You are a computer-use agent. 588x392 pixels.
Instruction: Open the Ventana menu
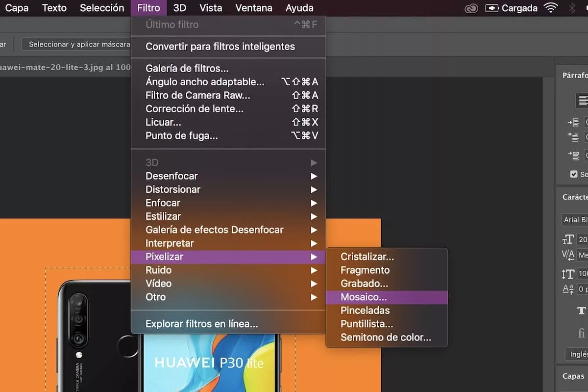coord(254,8)
